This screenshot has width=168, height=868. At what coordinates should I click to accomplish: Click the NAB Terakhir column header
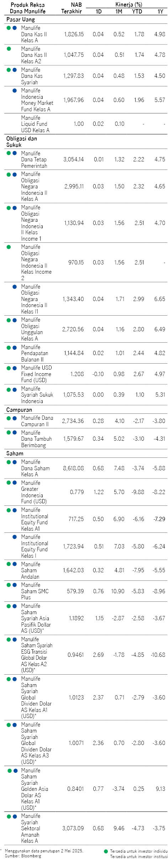(72, 8)
